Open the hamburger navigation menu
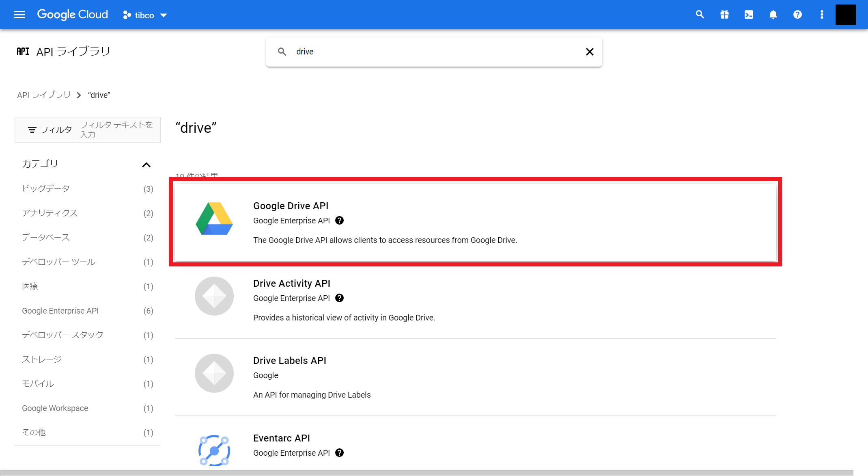 (x=19, y=15)
